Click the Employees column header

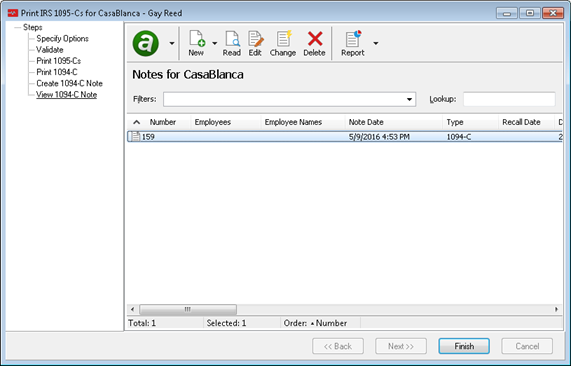click(x=213, y=122)
